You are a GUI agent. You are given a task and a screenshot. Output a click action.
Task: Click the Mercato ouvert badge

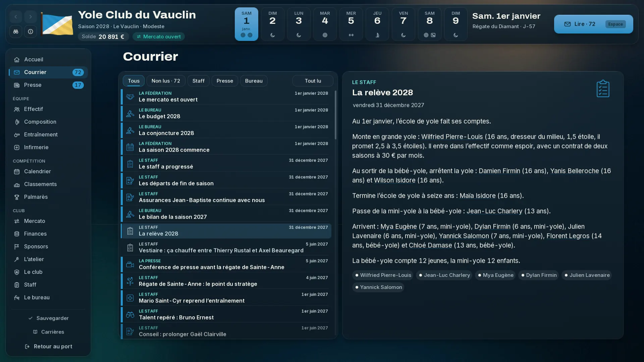(159, 37)
